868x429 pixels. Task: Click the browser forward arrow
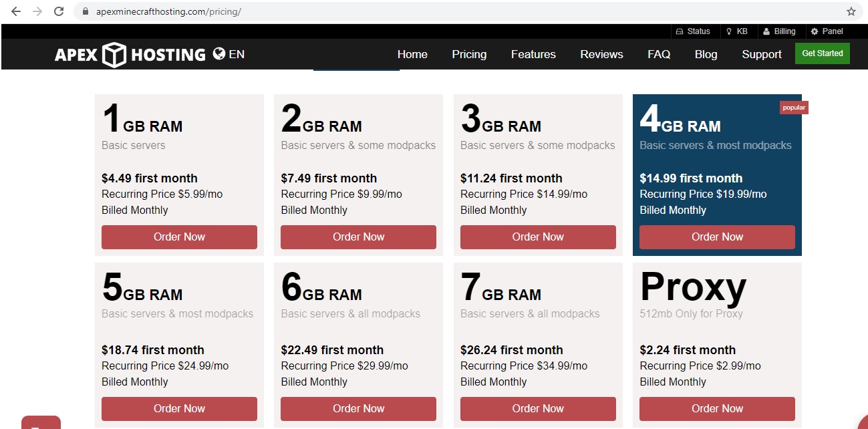tap(37, 11)
